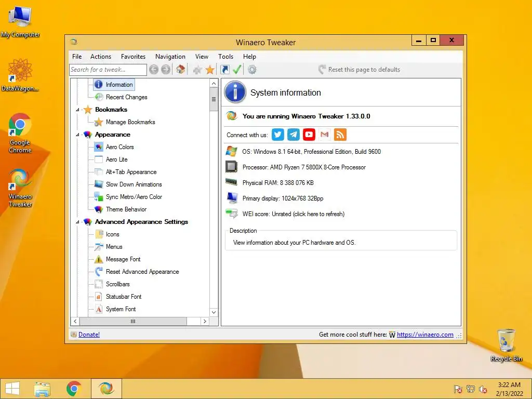Click the WEI score refresh icon
Viewport: 532px width, 399px height.
click(x=231, y=214)
